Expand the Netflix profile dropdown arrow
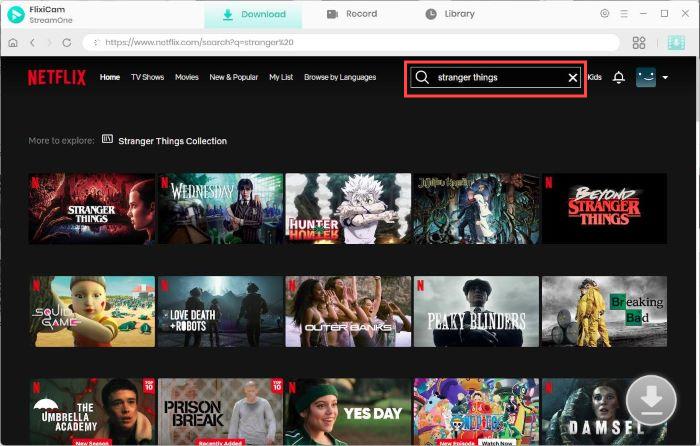 click(x=665, y=77)
